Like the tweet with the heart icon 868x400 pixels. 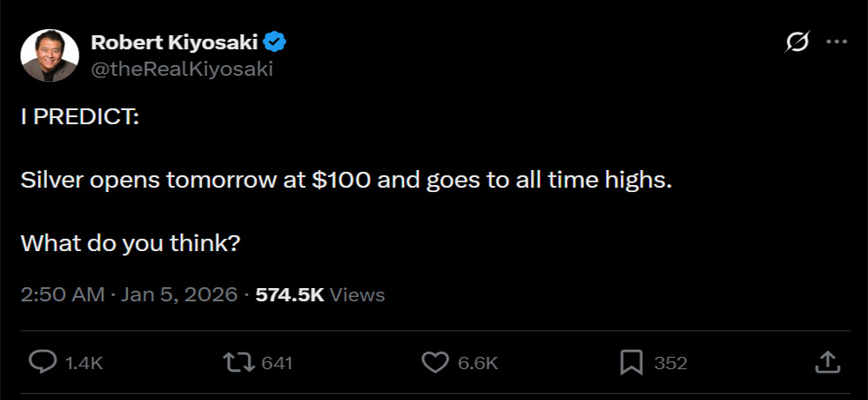pos(435,362)
